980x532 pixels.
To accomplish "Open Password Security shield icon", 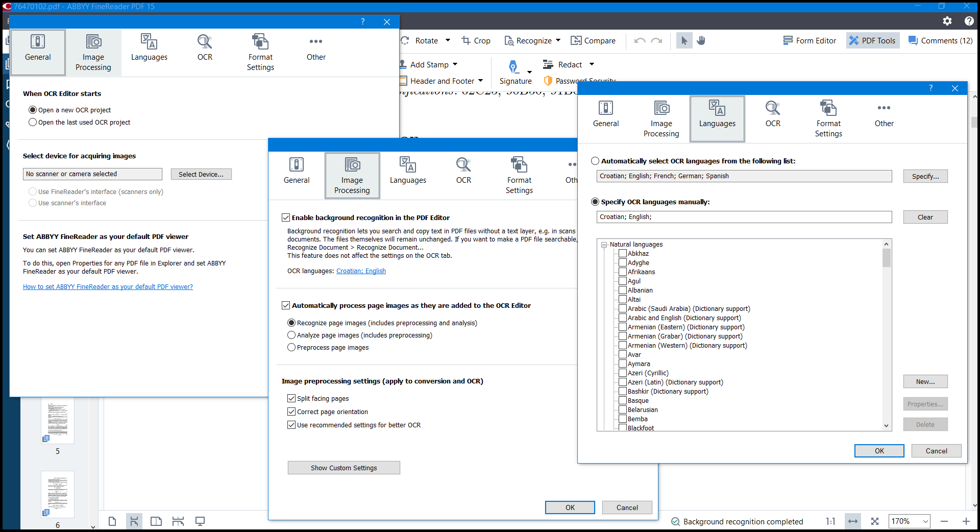I will (548, 81).
